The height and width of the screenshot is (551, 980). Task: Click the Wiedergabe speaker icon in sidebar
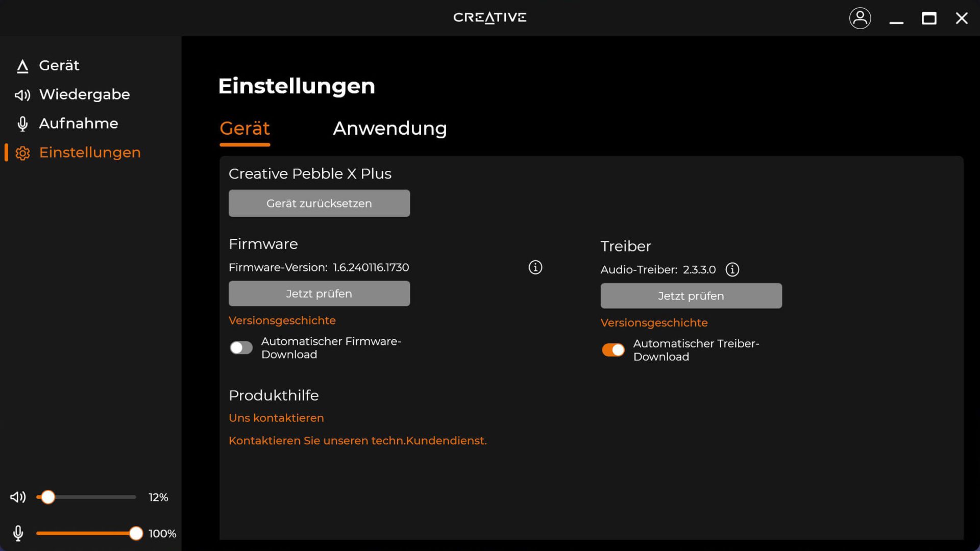coord(22,95)
